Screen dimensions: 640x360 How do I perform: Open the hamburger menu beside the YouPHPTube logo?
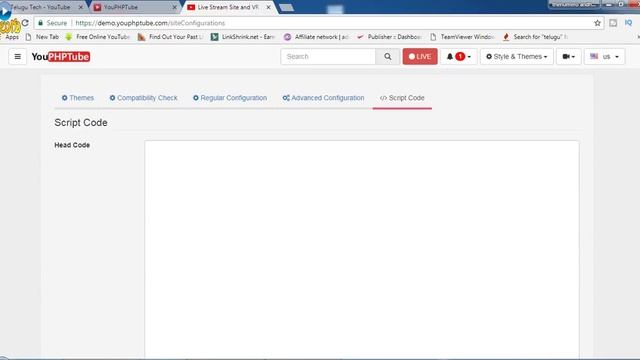[18, 57]
